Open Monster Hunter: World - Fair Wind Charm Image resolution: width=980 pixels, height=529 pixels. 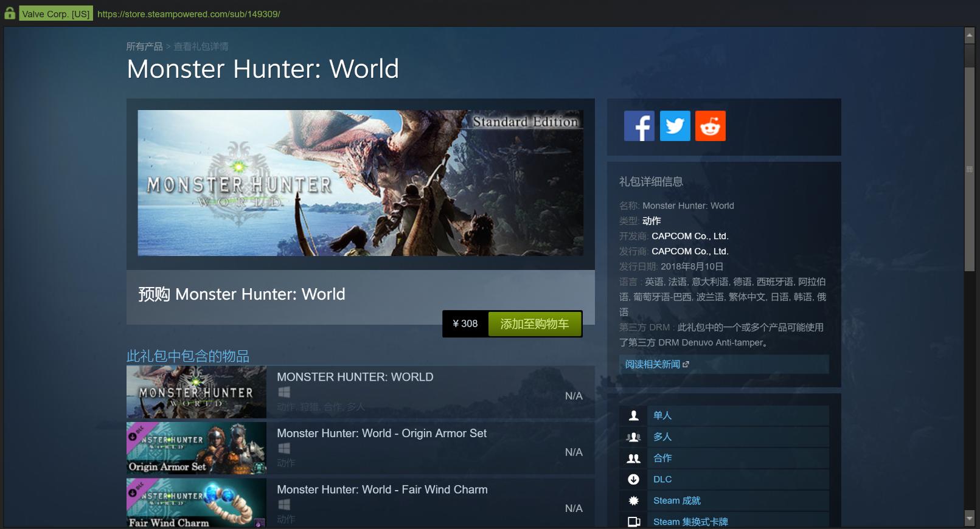point(382,489)
